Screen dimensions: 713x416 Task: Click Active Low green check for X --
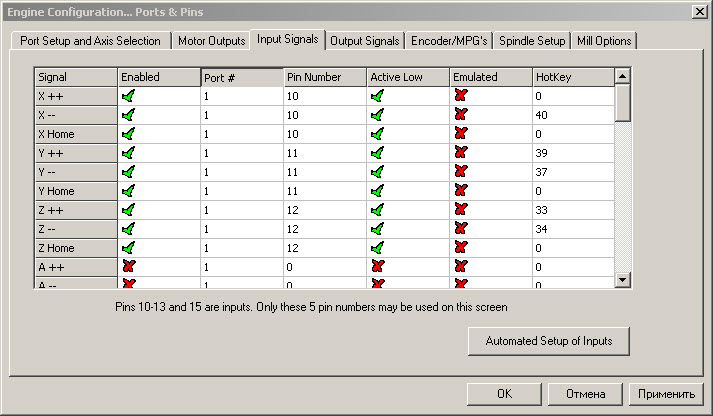point(377,115)
